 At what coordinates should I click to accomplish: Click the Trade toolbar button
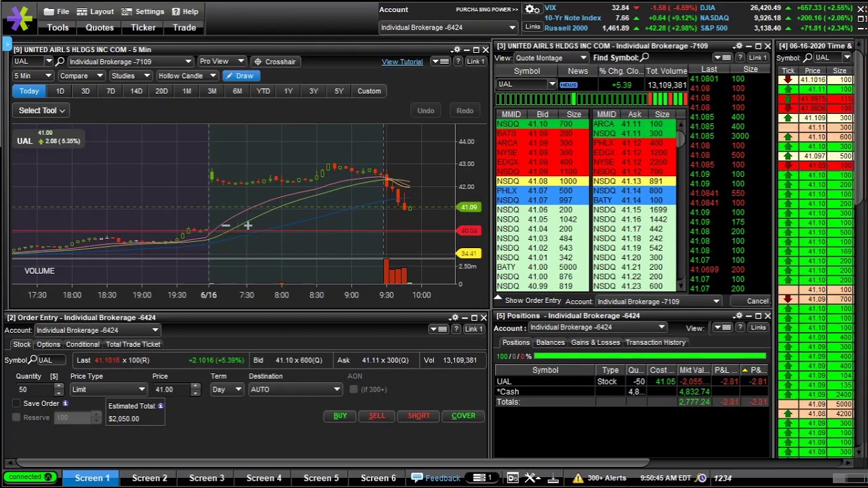tap(184, 28)
